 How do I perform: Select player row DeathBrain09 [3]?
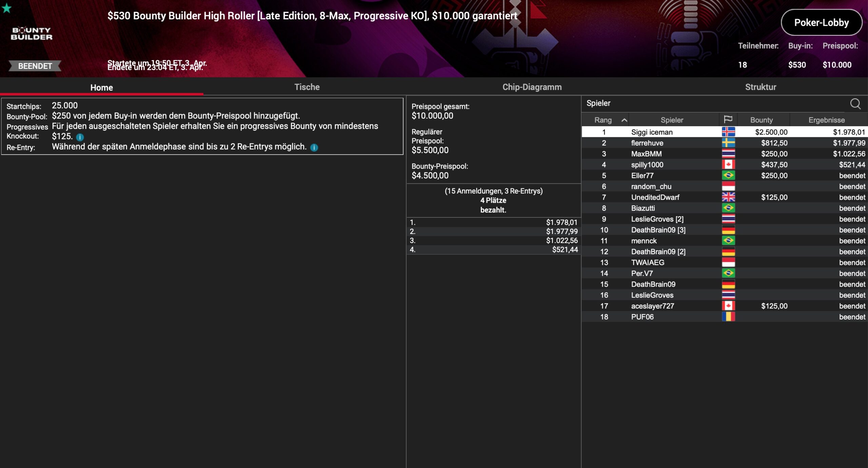(x=658, y=230)
